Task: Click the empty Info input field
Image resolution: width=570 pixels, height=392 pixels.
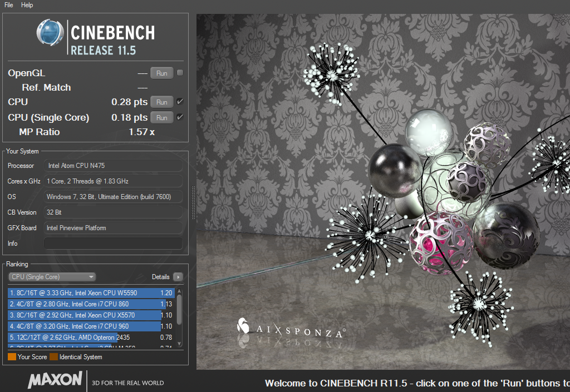Action: point(113,244)
